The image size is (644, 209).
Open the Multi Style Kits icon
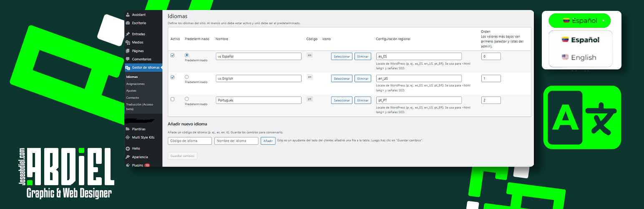point(128,137)
